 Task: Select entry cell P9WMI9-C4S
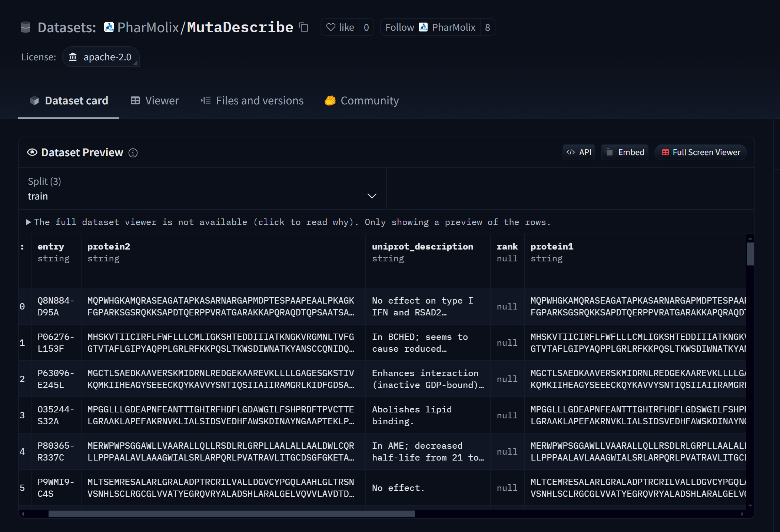coord(56,488)
